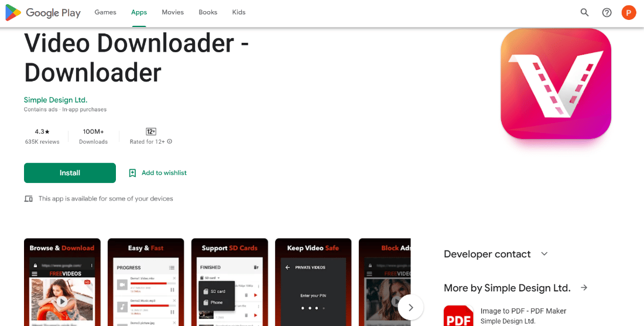Click the info icon next to Rated for 12+
Viewport: 644px width, 326px height.
(x=170, y=141)
